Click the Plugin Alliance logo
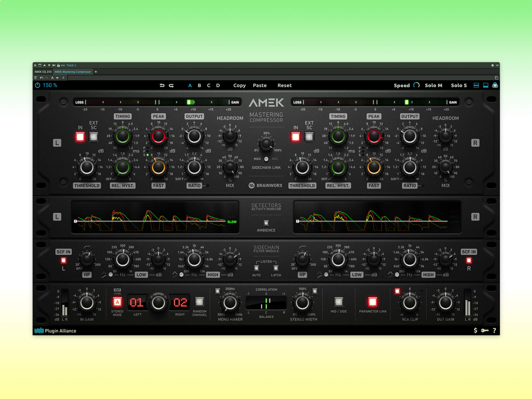532x399 pixels. pos(55,331)
